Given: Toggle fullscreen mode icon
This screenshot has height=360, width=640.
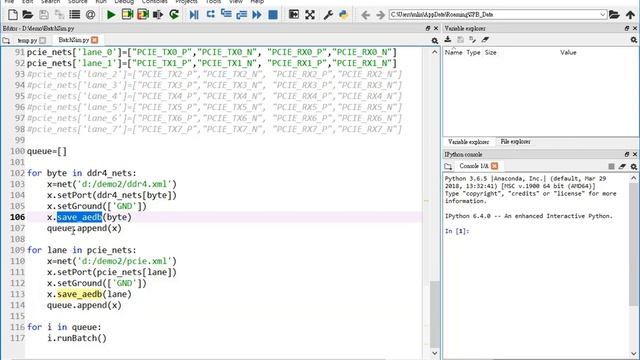Looking at the screenshot, I should click(x=310, y=15).
